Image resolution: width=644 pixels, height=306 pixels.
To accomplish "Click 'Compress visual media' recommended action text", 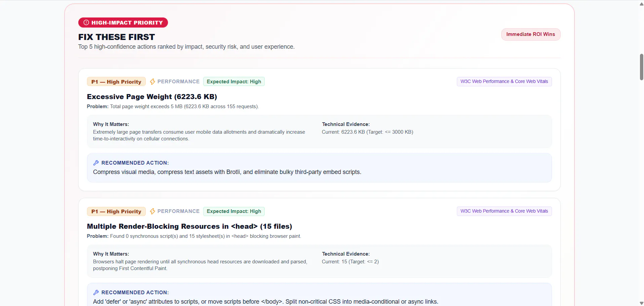I will pyautogui.click(x=227, y=172).
